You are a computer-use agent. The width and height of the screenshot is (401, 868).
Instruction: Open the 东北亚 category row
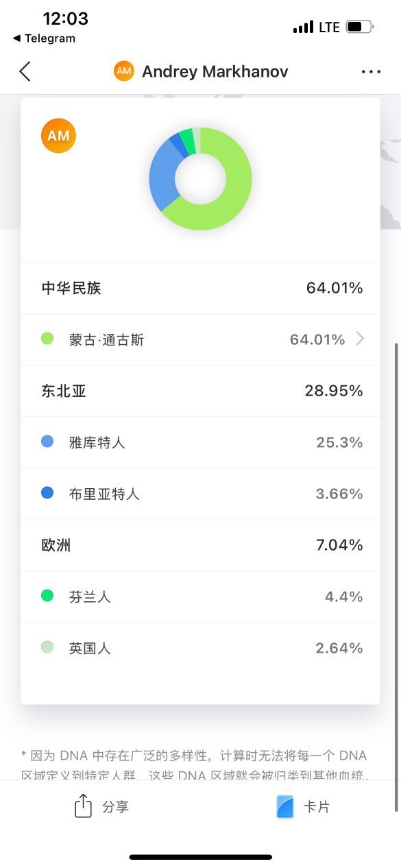pos(200,391)
